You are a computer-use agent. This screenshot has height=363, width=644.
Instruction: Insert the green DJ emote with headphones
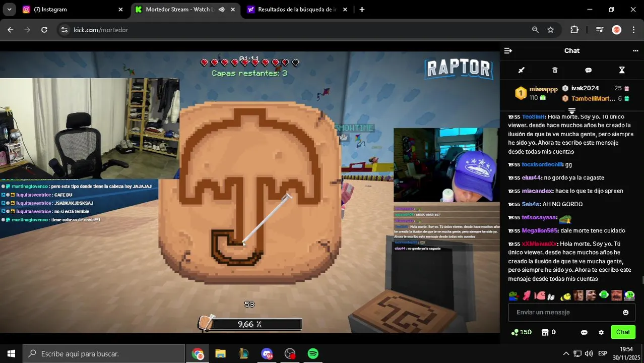(x=630, y=295)
